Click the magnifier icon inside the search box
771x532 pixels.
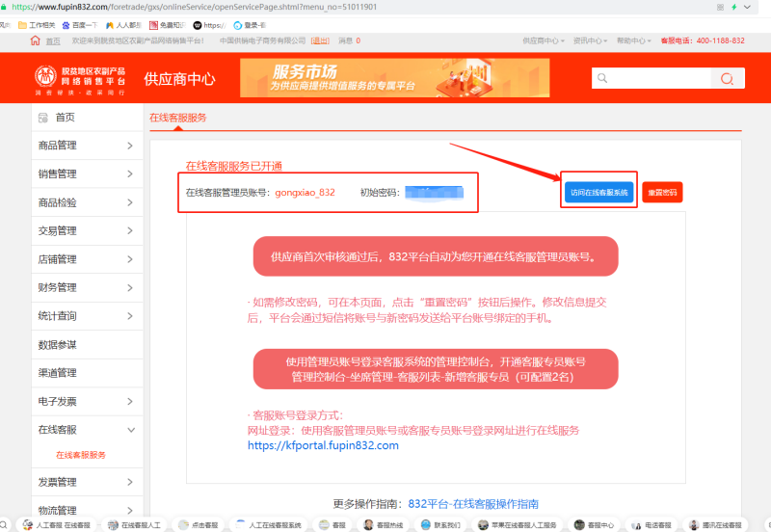(x=602, y=78)
